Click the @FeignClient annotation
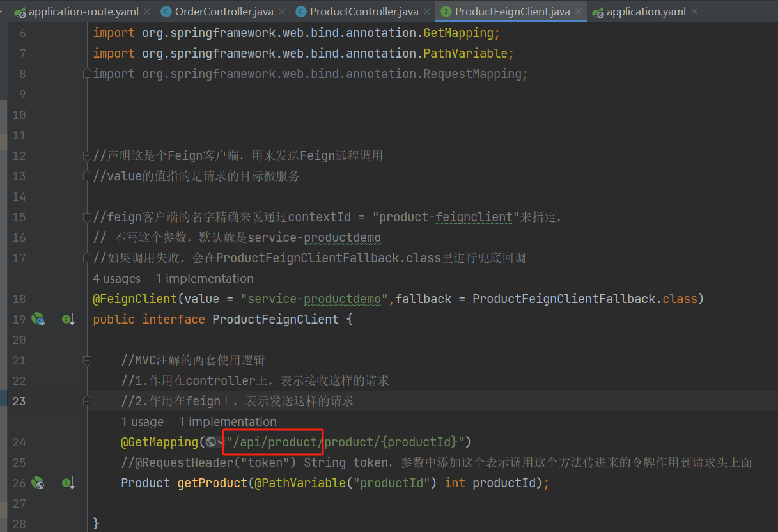Screen dimensions: 778x532 (x=135, y=299)
